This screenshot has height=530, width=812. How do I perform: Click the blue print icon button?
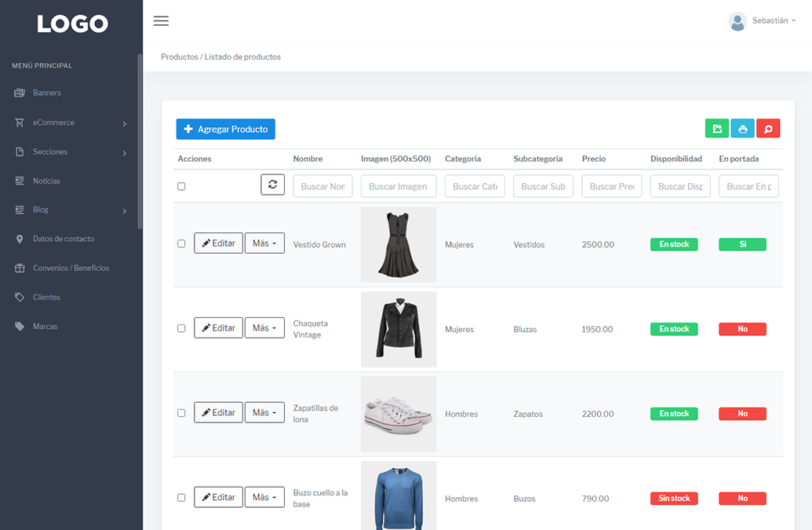coord(742,129)
